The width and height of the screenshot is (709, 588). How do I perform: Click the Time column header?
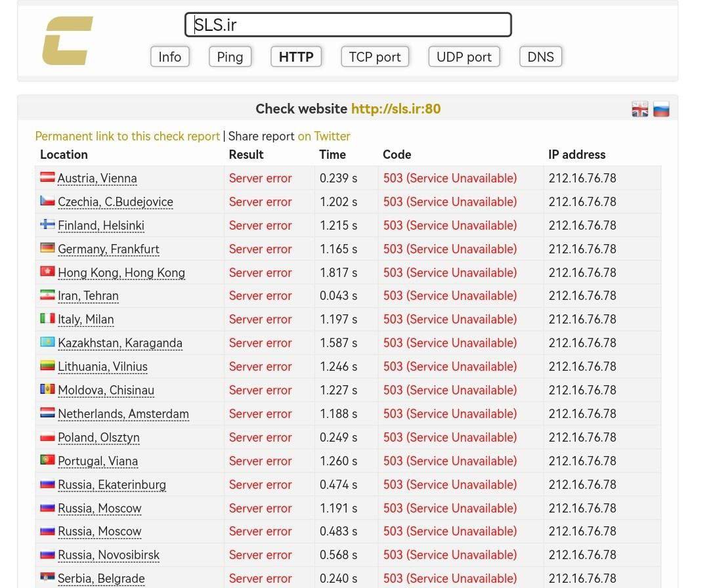coord(332,155)
